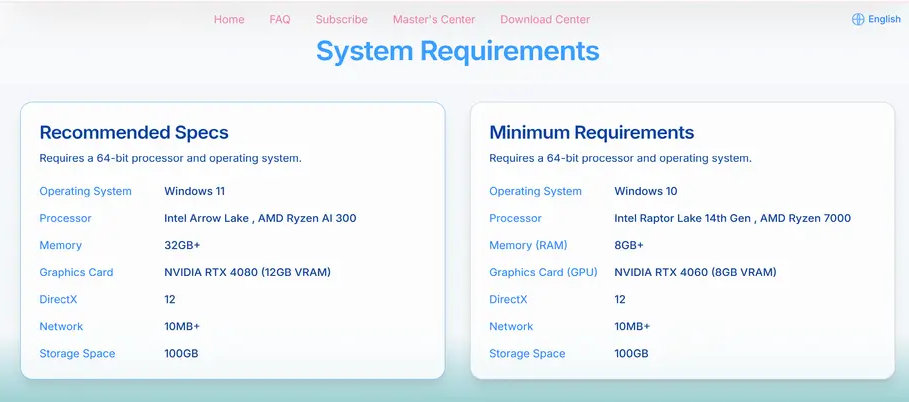Click Processor label in Recommended Specs
The width and height of the screenshot is (909, 402).
66,218
